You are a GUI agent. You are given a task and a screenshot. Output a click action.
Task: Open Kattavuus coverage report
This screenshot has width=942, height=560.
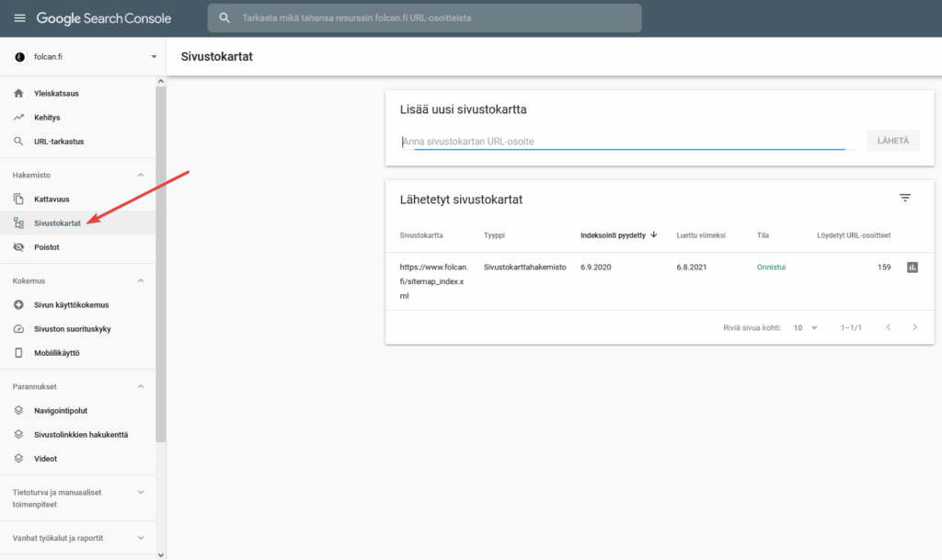(52, 199)
